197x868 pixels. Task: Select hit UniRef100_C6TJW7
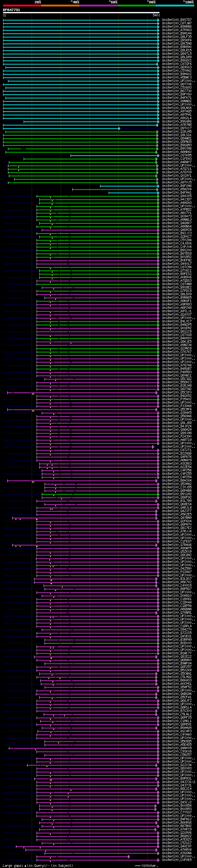176,23
